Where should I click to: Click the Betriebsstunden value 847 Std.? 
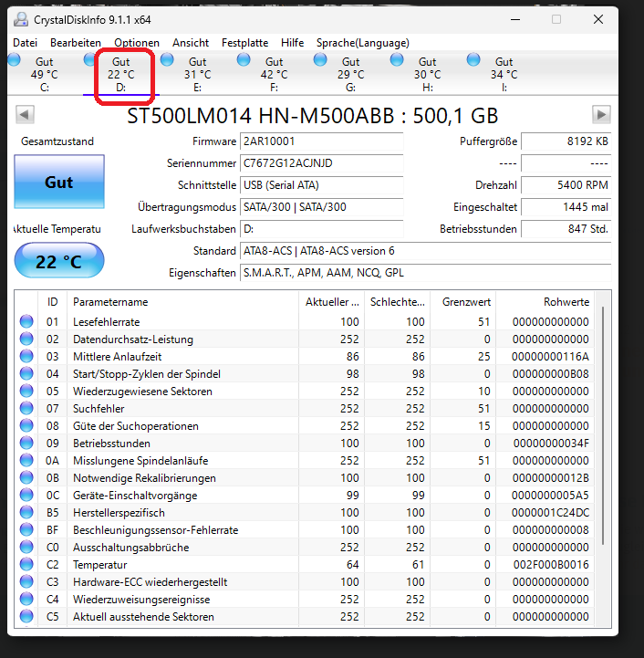click(x=566, y=229)
